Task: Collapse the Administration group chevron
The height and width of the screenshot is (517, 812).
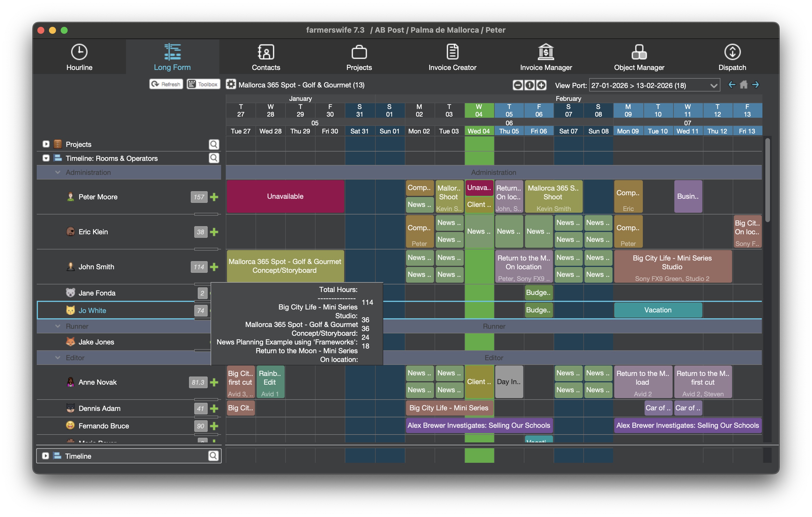Action: click(58, 172)
